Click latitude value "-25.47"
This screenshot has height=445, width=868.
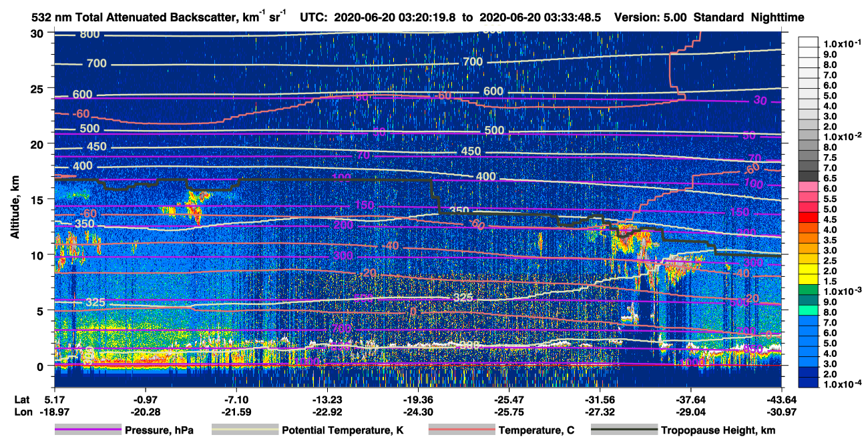coord(509,400)
